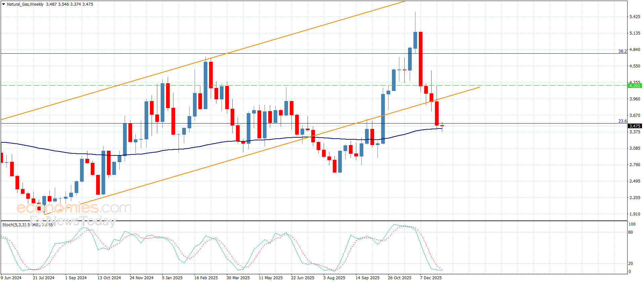Click the 16 Feb 2025 date label
The image size is (644, 282).
coord(206,278)
